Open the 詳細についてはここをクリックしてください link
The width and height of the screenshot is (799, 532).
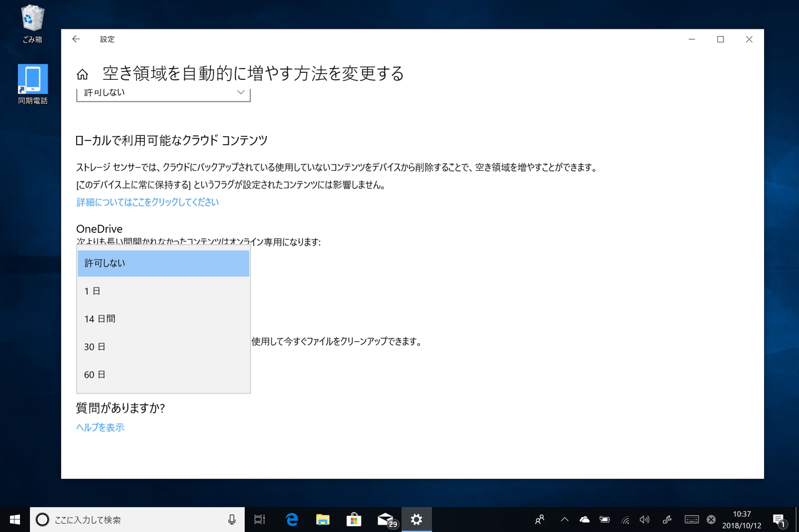tap(147, 202)
